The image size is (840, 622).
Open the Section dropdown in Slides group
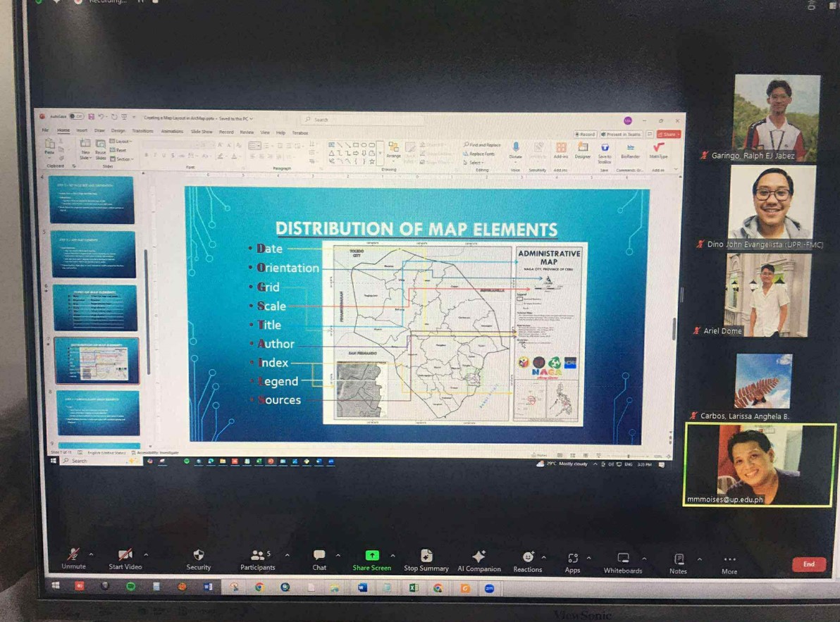pyautogui.click(x=121, y=159)
